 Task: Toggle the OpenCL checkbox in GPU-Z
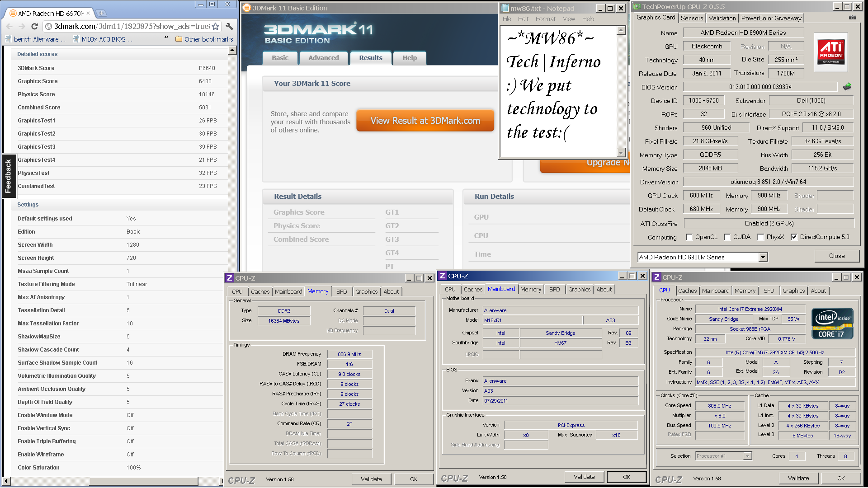tap(689, 237)
